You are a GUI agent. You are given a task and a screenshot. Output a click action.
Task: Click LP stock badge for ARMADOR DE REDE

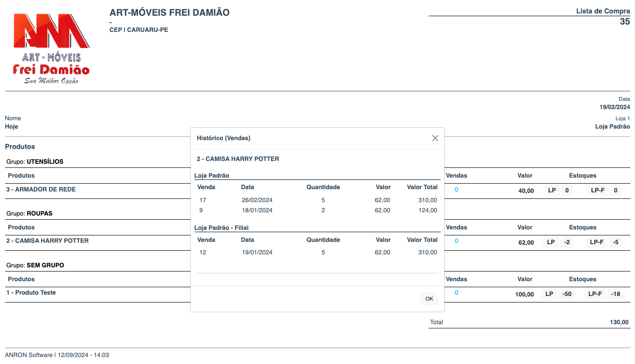(x=551, y=191)
